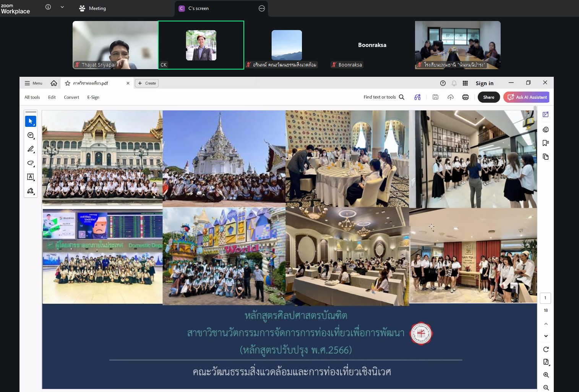This screenshot has height=392, width=579.
Task: Click the Find text or tools search field
Action: coord(384,97)
